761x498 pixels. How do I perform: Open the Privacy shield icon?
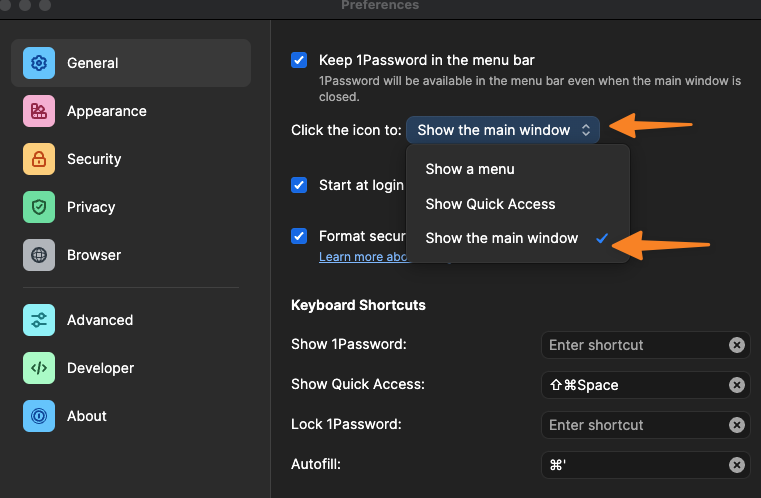coord(39,207)
